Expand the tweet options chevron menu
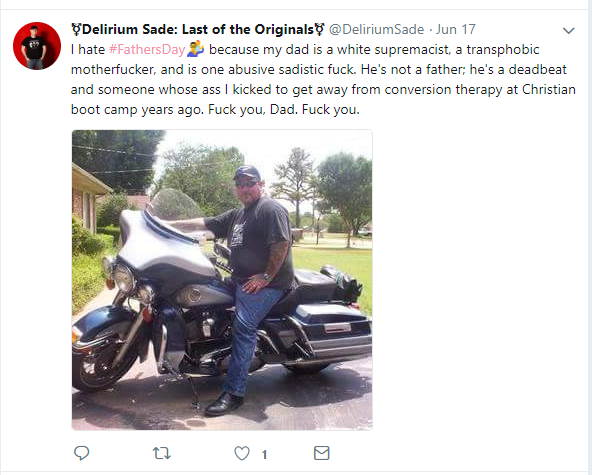Screen dimensions: 592x475 (569, 31)
